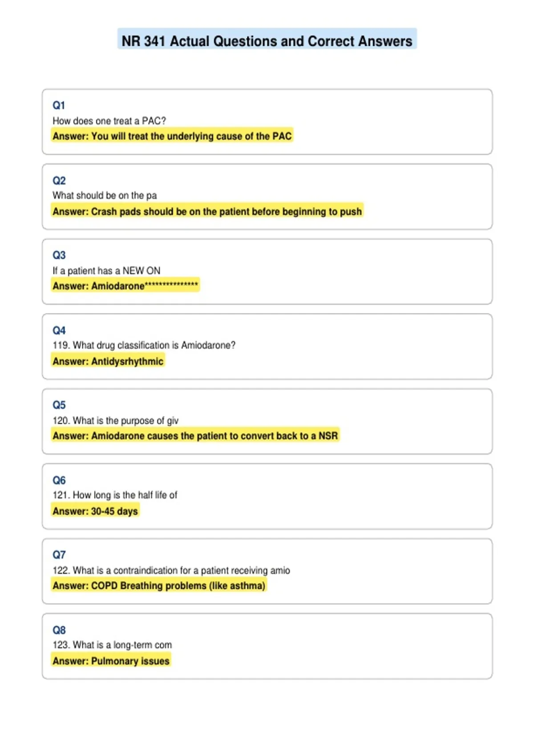This screenshot has width=534, height=756.
Task: Select the highlighted Crash pads answer
Action: point(207,211)
